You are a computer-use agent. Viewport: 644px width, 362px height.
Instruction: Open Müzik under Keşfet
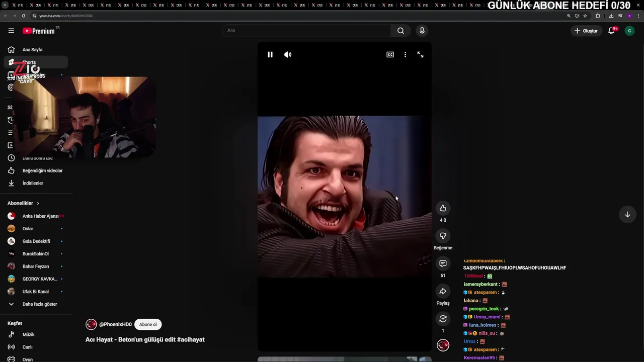coord(36,334)
